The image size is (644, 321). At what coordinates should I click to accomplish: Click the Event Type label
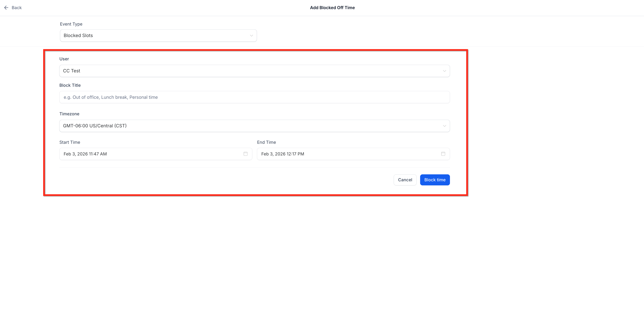coord(71,24)
